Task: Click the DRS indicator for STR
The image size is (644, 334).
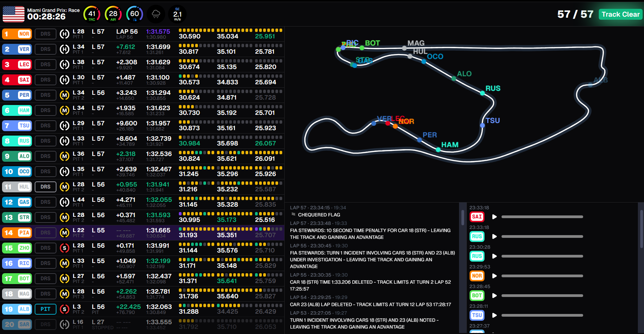Action: tap(46, 217)
